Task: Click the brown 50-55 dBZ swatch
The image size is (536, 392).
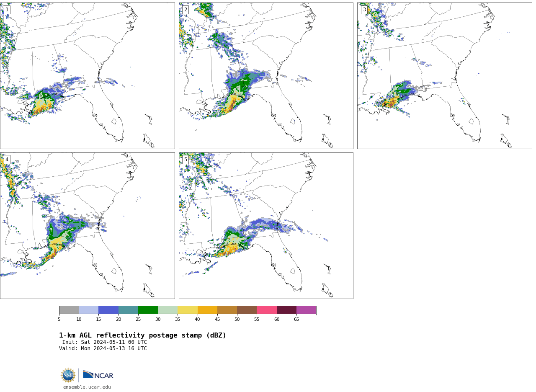Action: 247,310
